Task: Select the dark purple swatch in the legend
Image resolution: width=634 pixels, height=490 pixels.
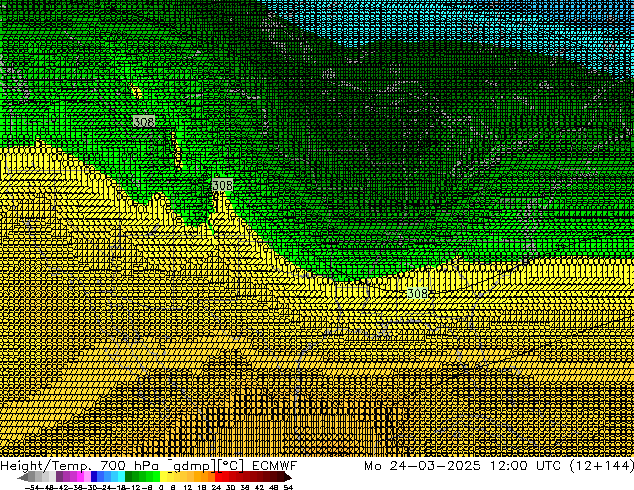Action: tap(59, 477)
